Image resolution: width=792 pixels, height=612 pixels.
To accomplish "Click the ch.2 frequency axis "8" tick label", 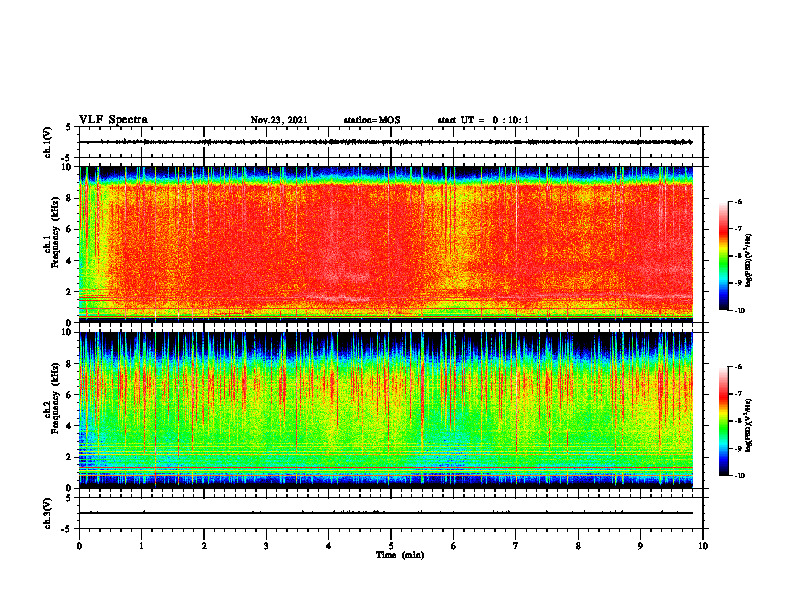I will 68,364.
